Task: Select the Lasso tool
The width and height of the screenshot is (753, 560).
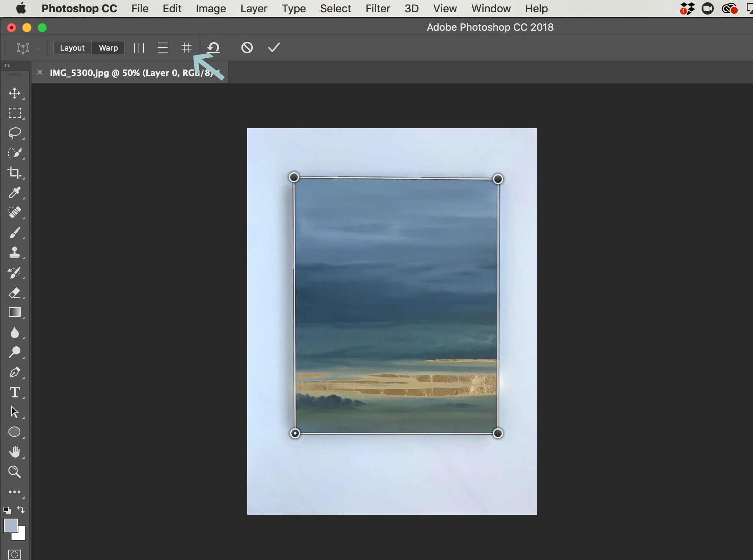Action: [15, 133]
